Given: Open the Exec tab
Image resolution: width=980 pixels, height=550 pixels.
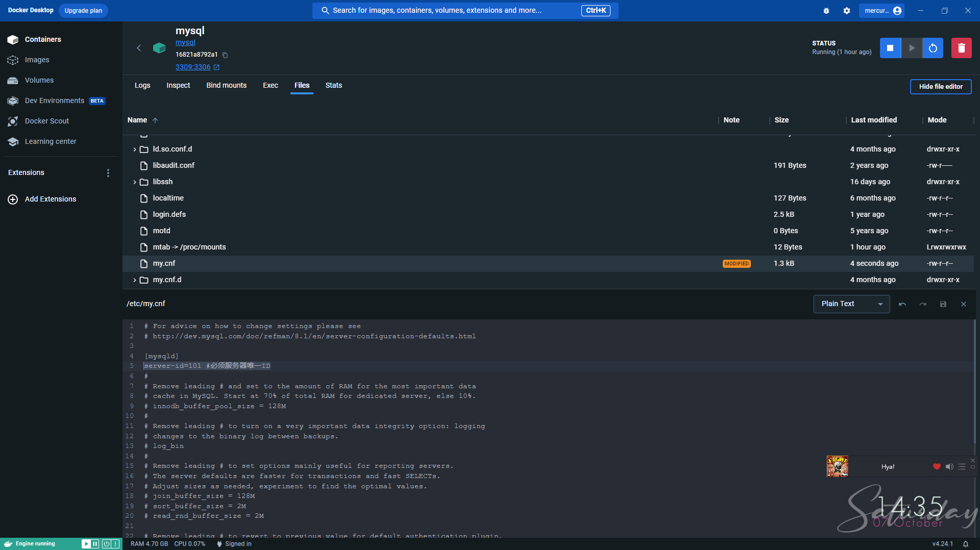Looking at the screenshot, I should pyautogui.click(x=271, y=86).
